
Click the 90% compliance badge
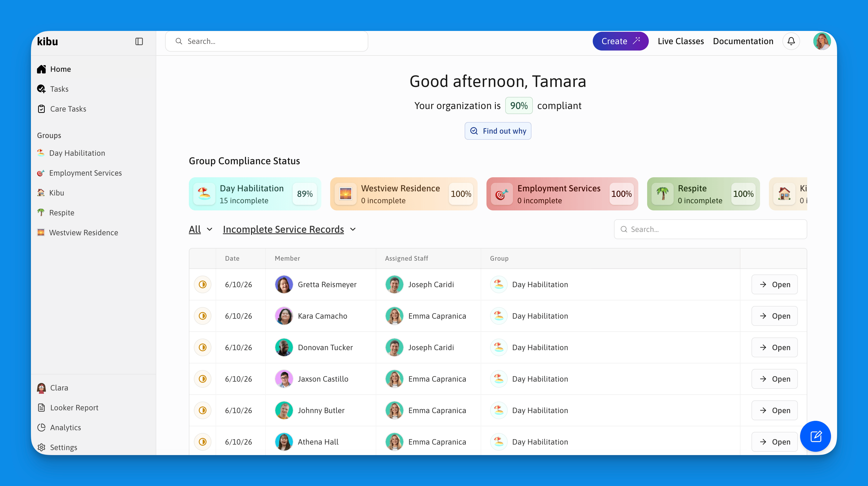(x=518, y=105)
